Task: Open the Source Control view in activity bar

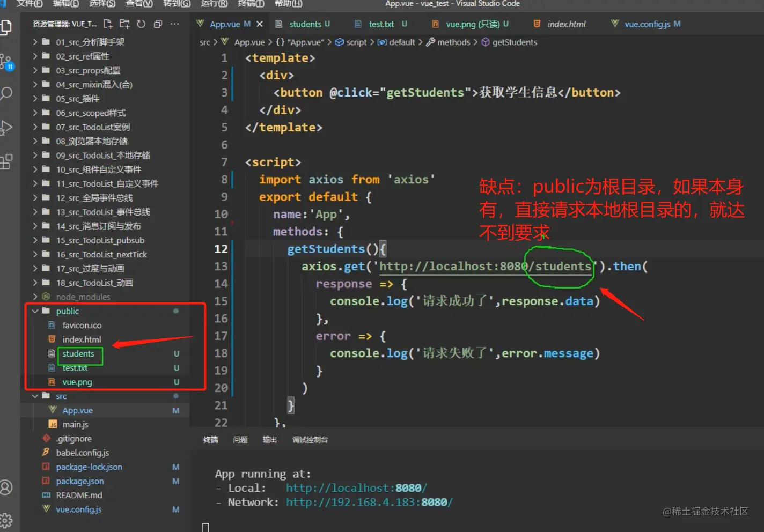Action: pyautogui.click(x=6, y=62)
